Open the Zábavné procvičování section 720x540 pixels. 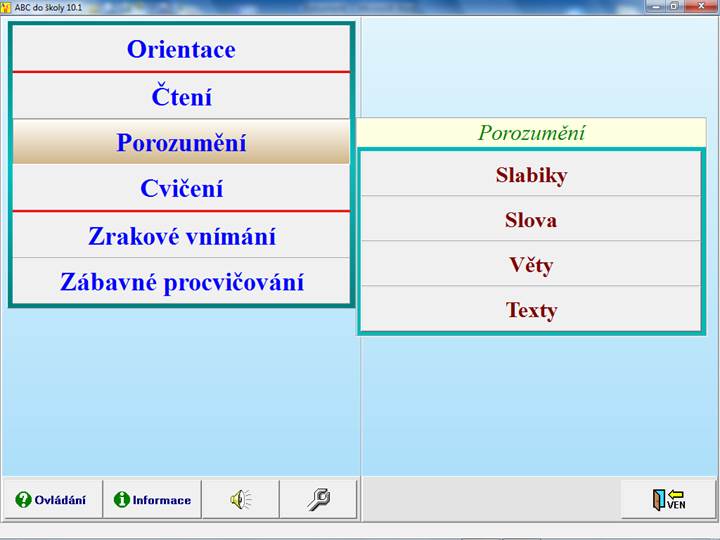[181, 281]
